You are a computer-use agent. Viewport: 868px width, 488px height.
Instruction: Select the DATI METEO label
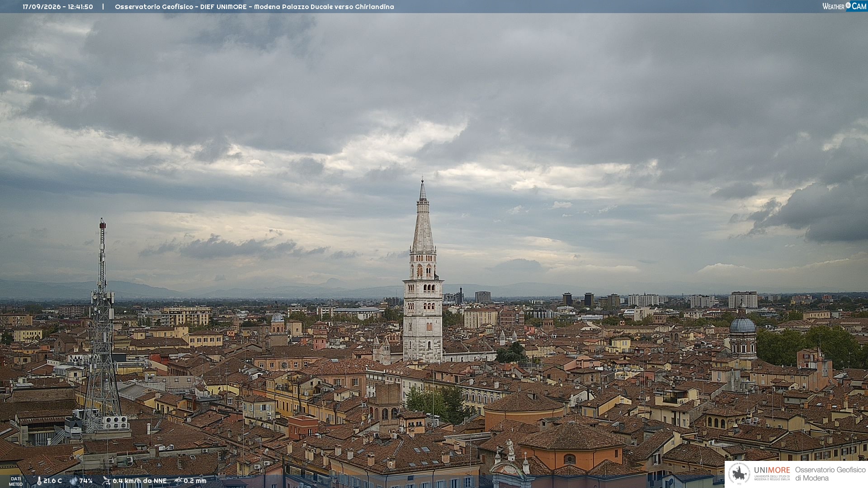tap(16, 481)
